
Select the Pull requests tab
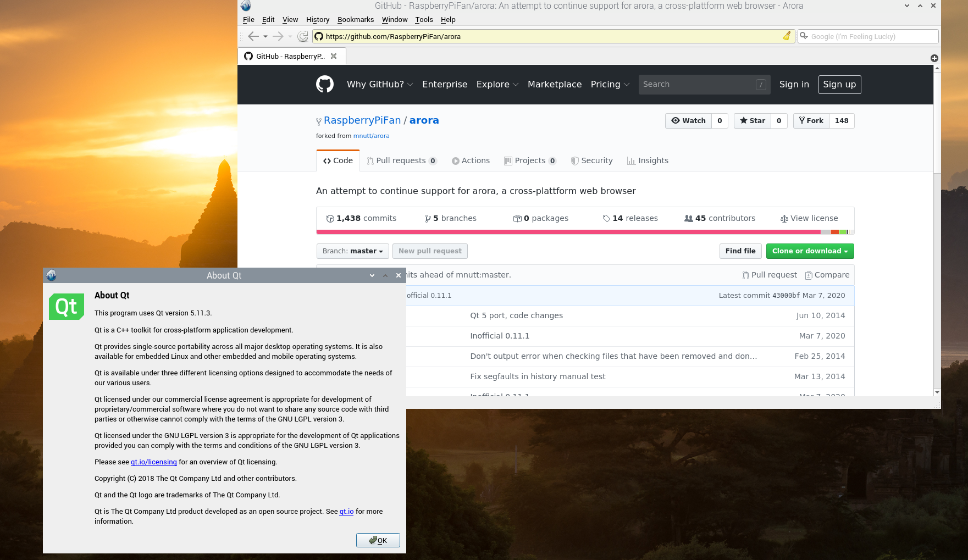pyautogui.click(x=402, y=160)
